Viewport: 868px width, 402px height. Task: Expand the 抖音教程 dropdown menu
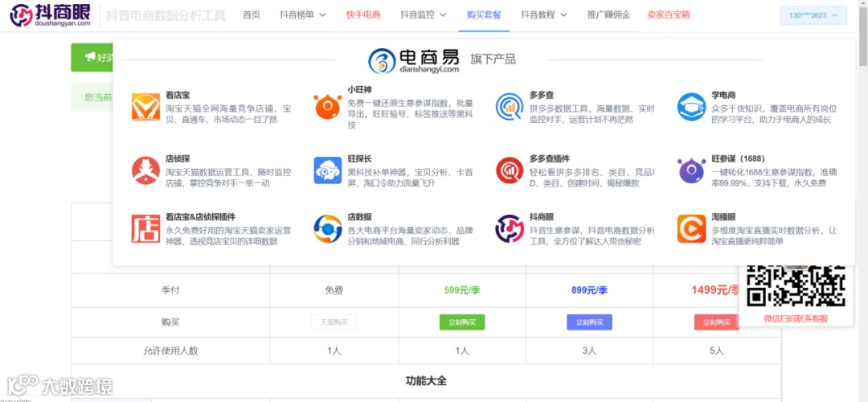pos(543,15)
